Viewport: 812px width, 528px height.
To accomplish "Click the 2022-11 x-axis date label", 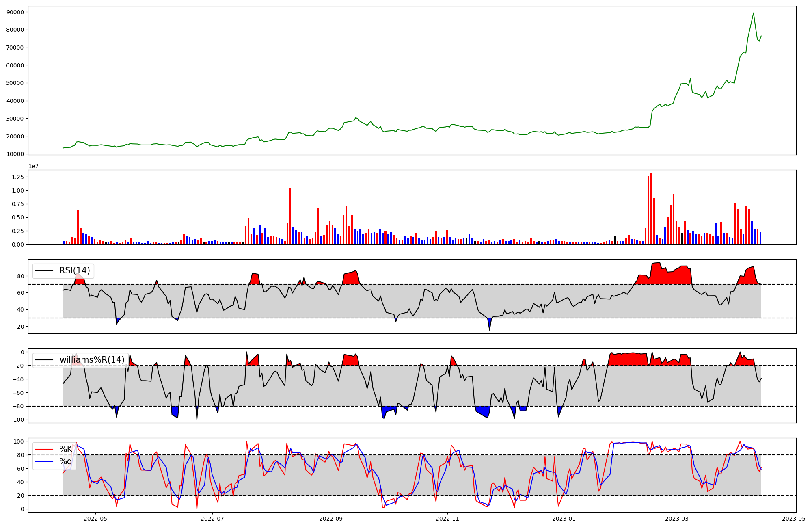I will coord(447,519).
